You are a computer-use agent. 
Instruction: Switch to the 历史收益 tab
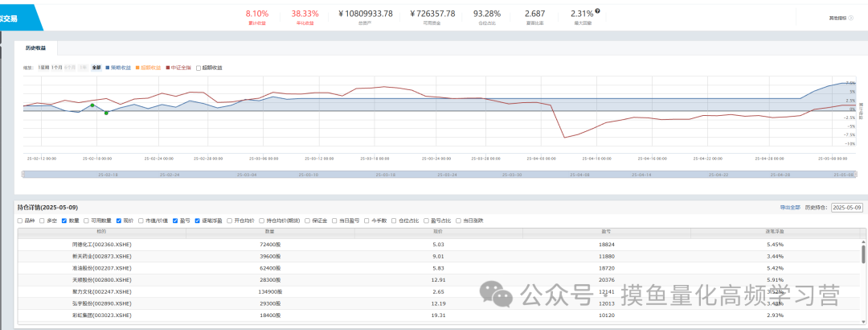click(x=35, y=48)
